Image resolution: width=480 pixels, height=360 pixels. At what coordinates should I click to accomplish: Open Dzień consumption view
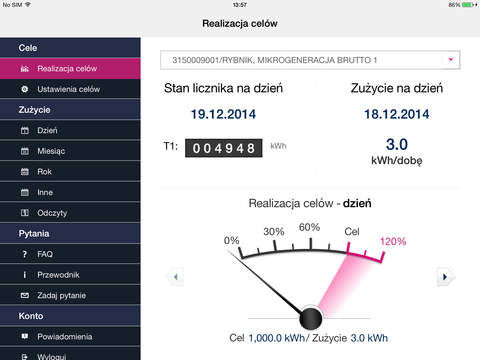click(x=70, y=130)
